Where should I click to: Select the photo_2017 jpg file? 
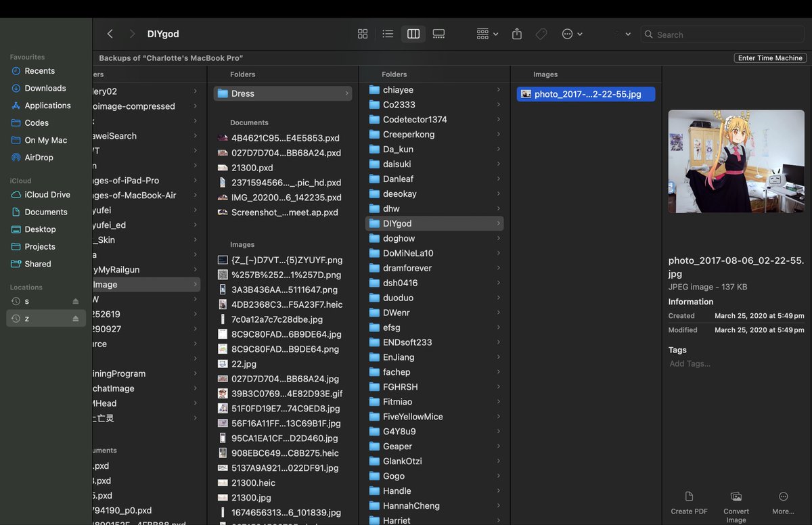tap(586, 95)
